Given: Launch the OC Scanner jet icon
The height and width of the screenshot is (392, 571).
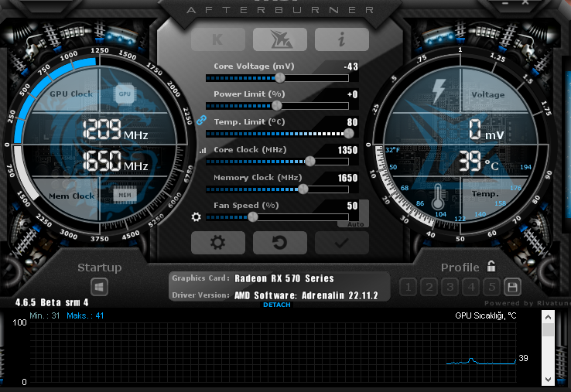Looking at the screenshot, I should tap(279, 39).
